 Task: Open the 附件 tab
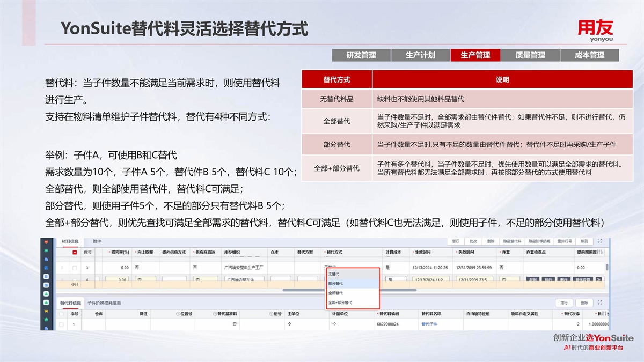click(97, 242)
